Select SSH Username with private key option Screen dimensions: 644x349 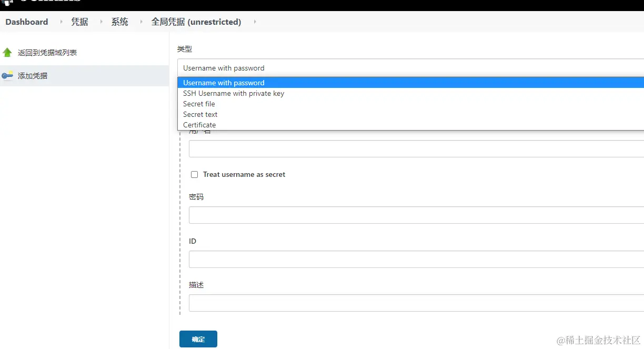pos(410,93)
